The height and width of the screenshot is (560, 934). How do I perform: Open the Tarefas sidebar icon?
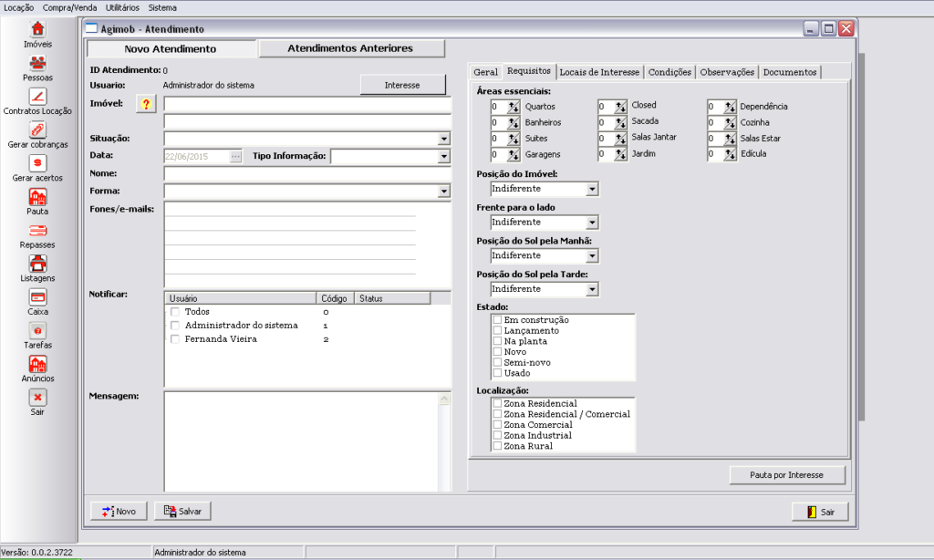click(37, 330)
